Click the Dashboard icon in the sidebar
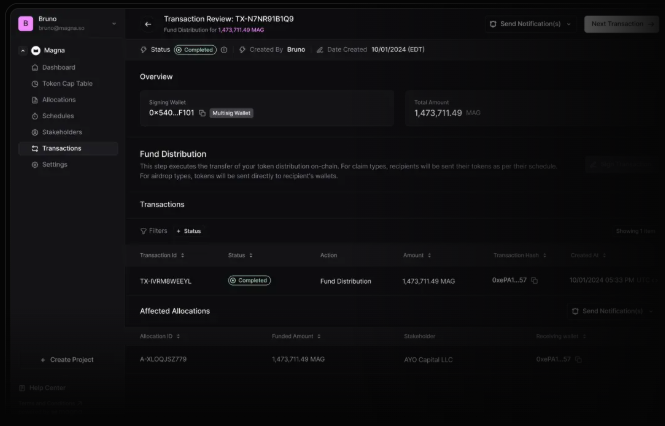This screenshot has width=665, height=426. [x=34, y=68]
